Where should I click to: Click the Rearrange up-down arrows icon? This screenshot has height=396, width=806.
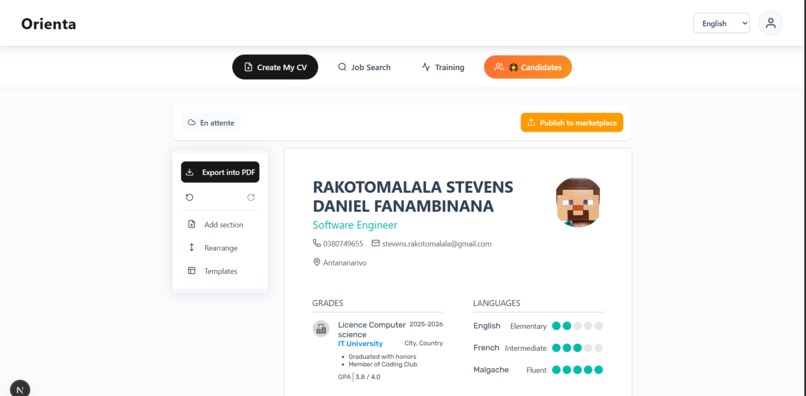(191, 247)
